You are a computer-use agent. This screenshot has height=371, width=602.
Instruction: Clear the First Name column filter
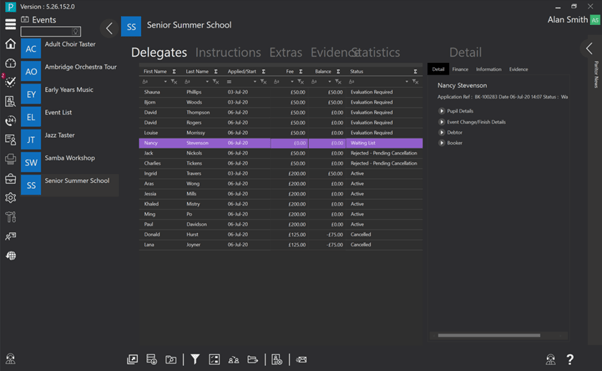174,82
